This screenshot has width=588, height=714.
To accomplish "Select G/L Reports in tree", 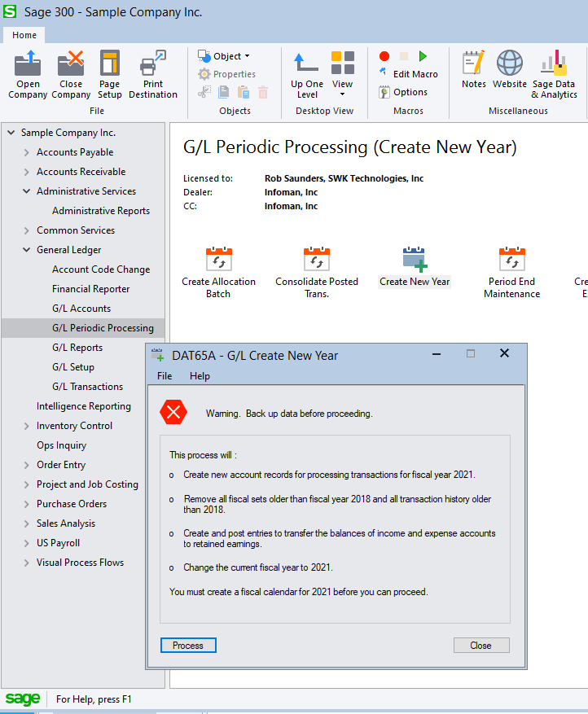I will point(77,348).
